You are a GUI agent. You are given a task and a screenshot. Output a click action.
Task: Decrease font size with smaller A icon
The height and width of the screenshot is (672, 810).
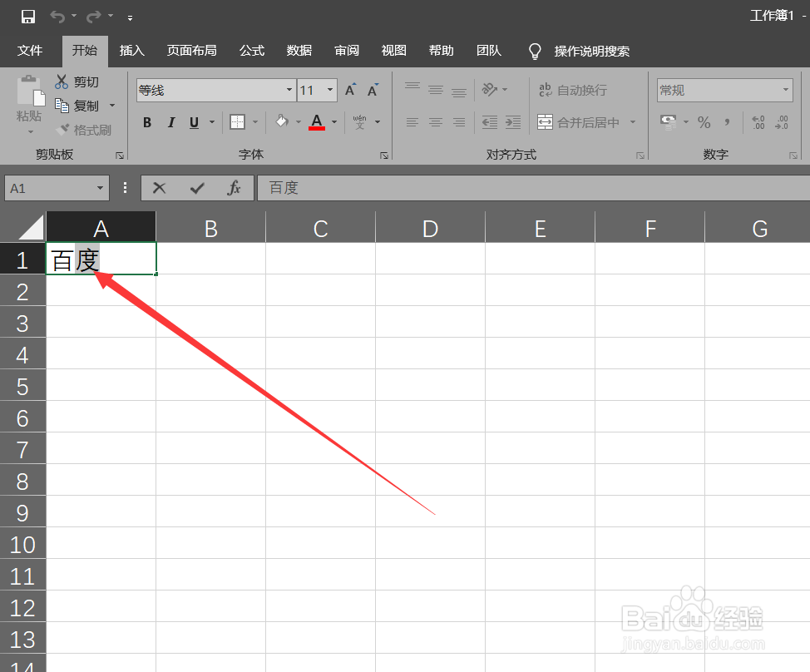373,91
